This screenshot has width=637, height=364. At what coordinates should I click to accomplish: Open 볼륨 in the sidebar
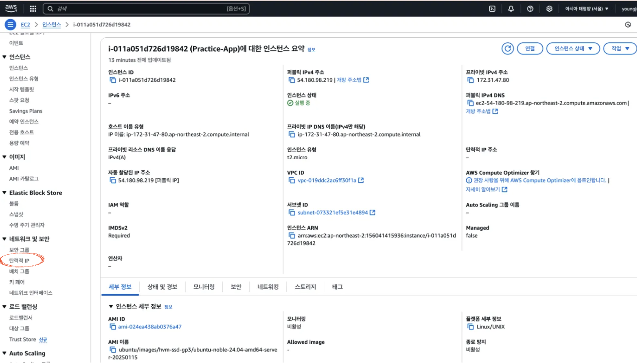click(14, 204)
